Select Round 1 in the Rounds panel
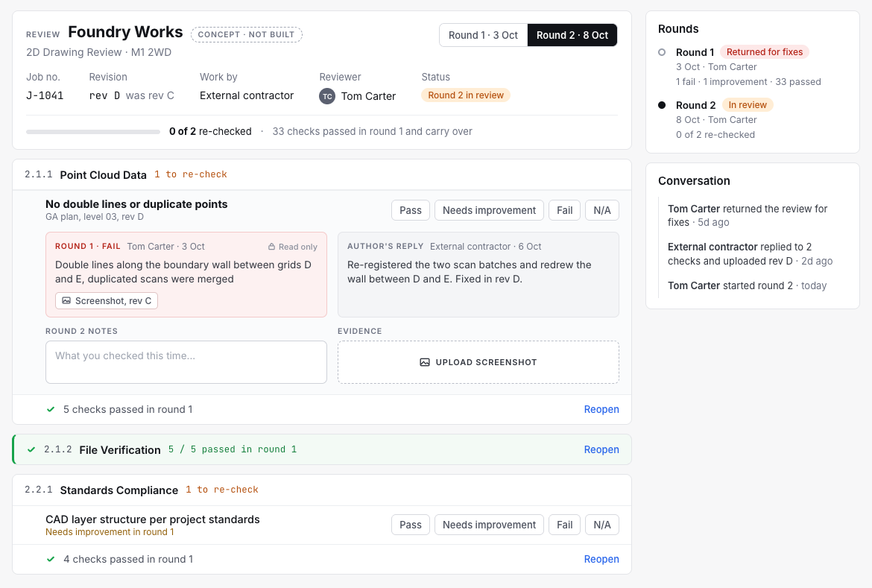This screenshot has height=588, width=872. coord(695,52)
